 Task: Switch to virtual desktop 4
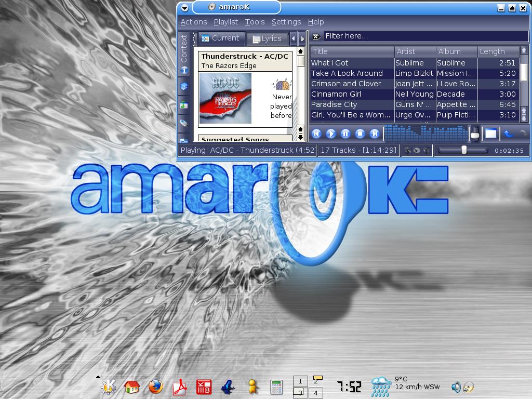315,393
